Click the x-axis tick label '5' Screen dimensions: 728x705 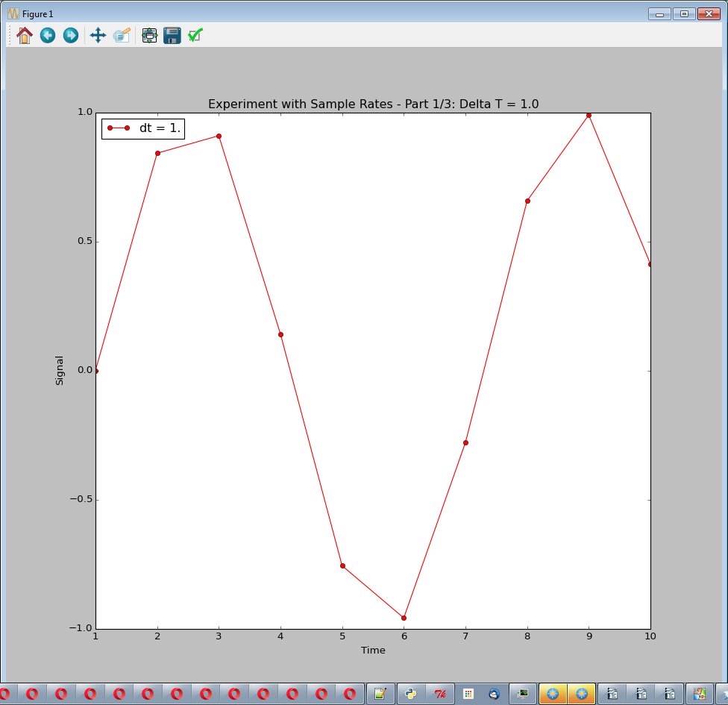342,636
